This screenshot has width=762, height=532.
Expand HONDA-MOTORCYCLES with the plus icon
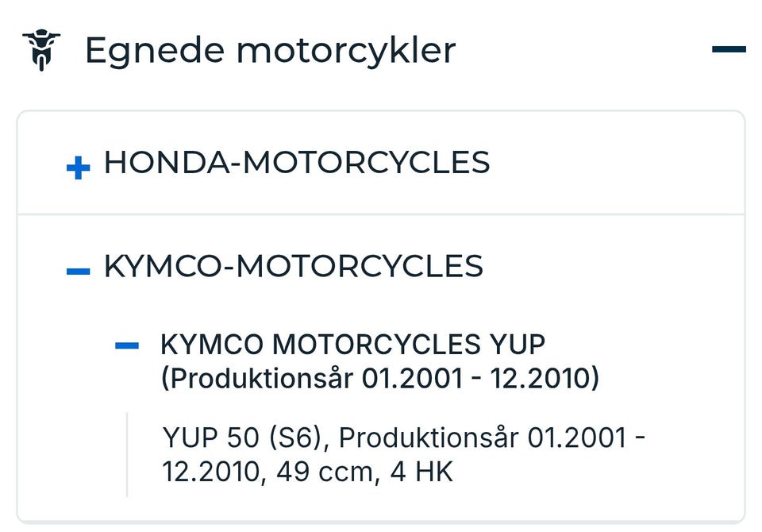pyautogui.click(x=78, y=168)
